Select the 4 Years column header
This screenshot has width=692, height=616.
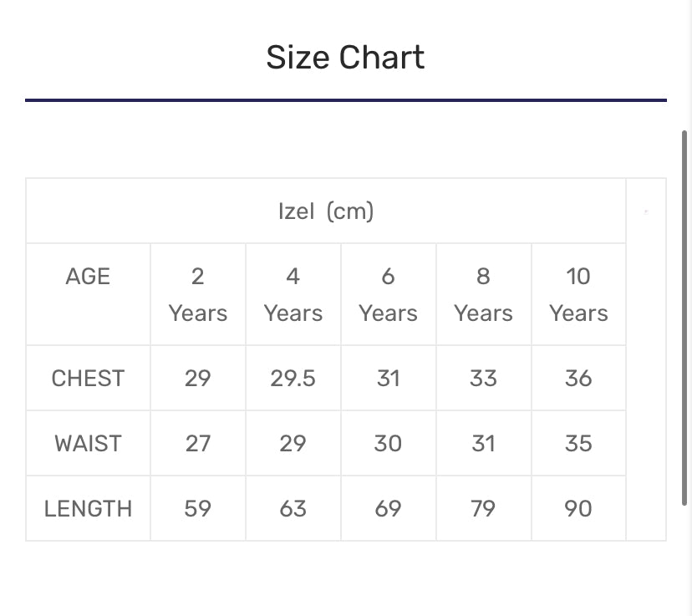[293, 294]
